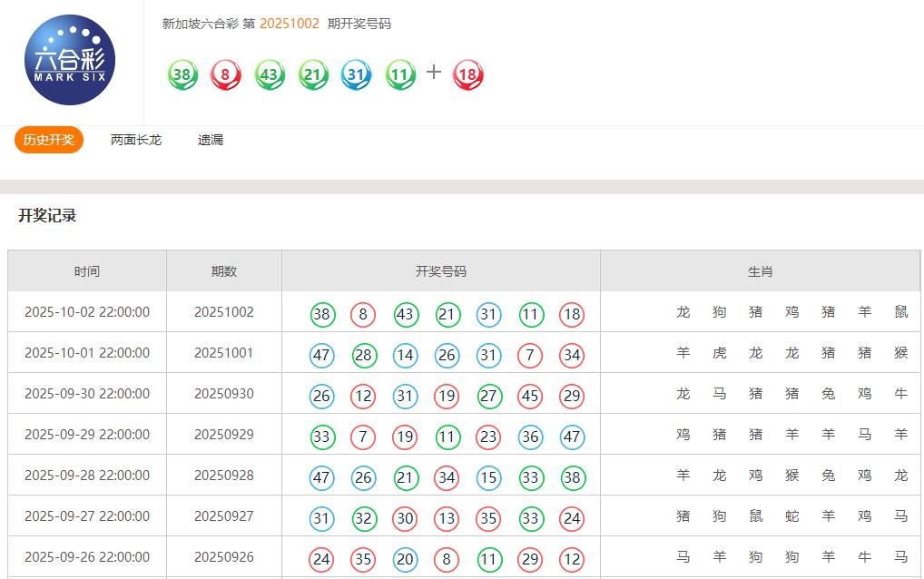Click ball 15 in the 20250928 row

click(488, 477)
